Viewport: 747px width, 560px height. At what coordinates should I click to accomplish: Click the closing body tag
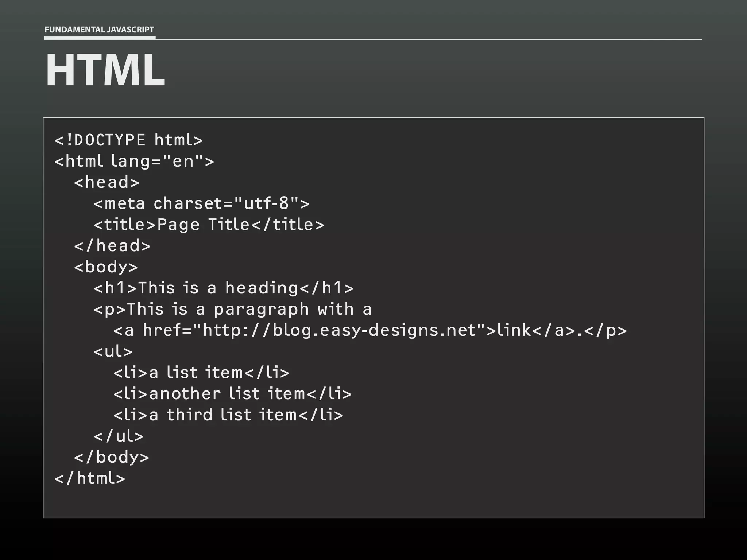(112, 457)
